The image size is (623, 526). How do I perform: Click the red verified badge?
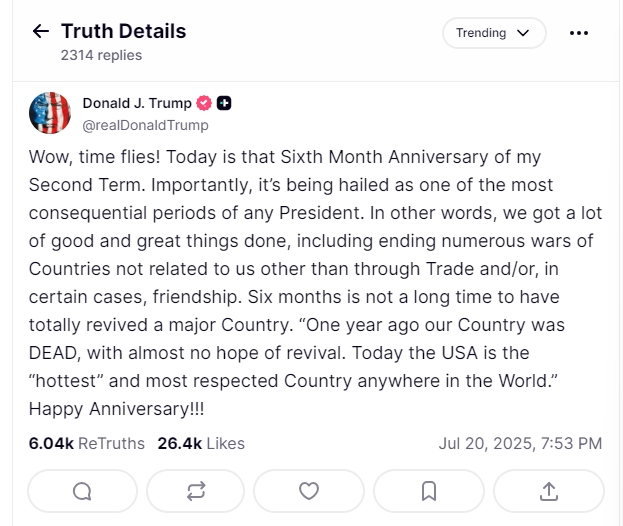[x=203, y=103]
